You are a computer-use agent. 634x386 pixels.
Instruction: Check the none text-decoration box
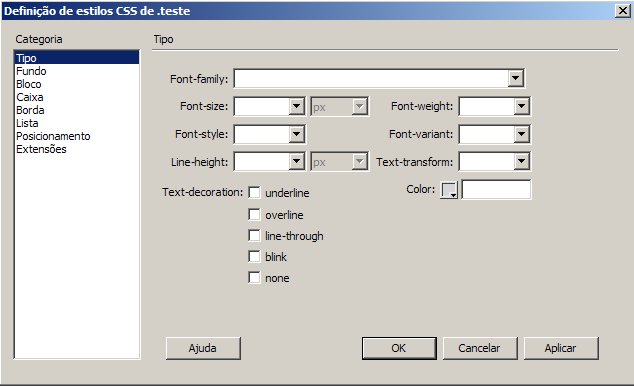[254, 277]
